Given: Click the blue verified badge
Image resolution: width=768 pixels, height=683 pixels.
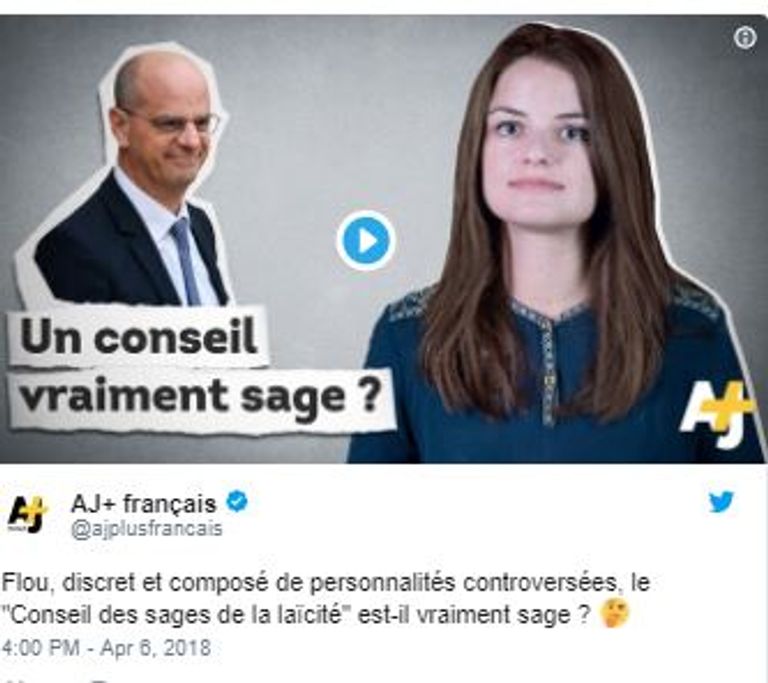Looking at the screenshot, I should pos(237,502).
